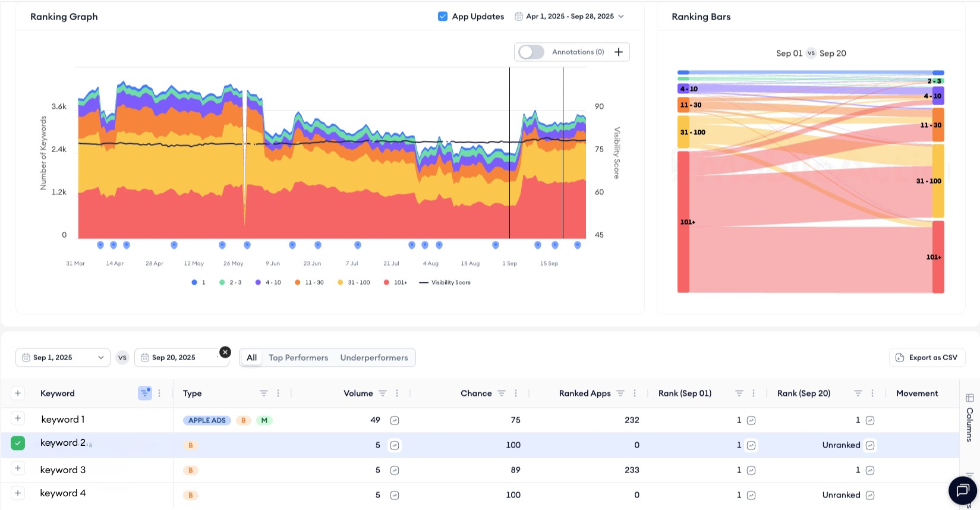Open the Apr 1 - Sep 28 date range dropdown

click(569, 17)
